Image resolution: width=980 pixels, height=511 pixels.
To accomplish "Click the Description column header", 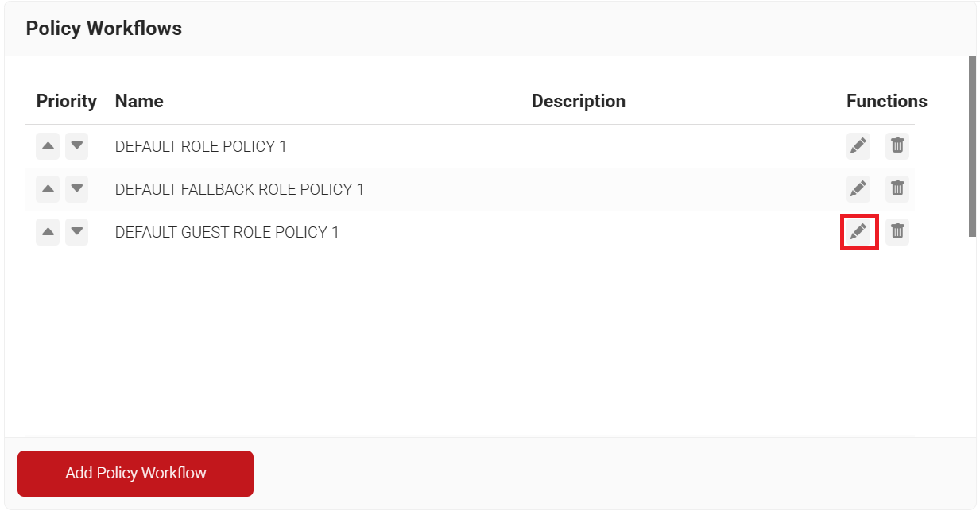I will [578, 102].
